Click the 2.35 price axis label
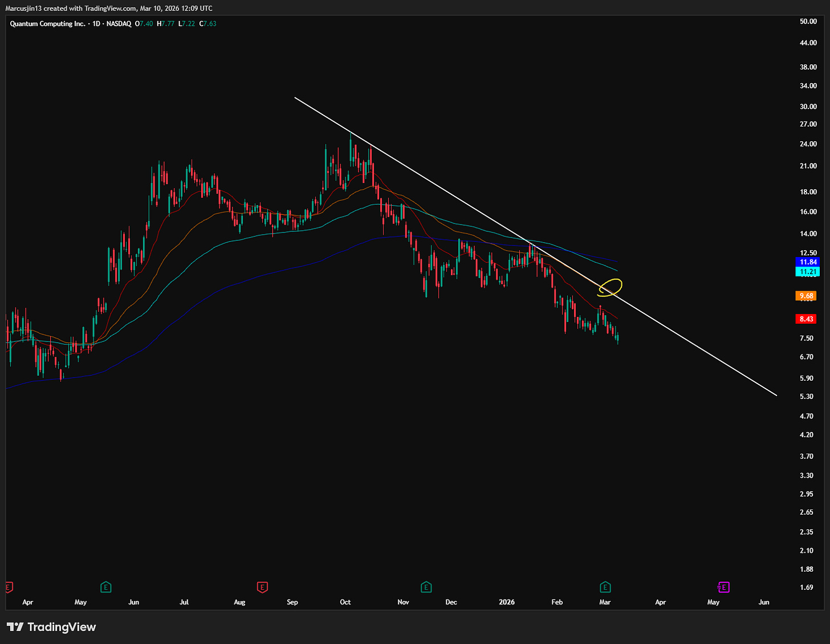Image resolution: width=830 pixels, height=644 pixels. pos(807,532)
